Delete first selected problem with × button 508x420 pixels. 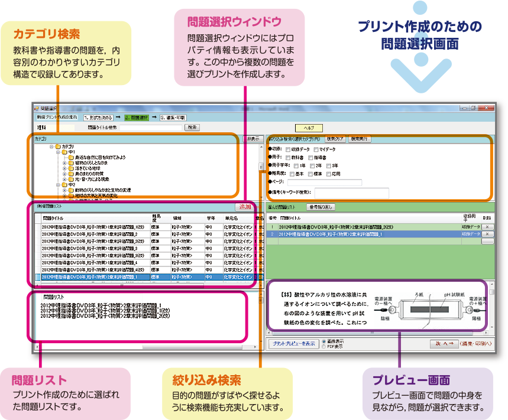point(487,227)
